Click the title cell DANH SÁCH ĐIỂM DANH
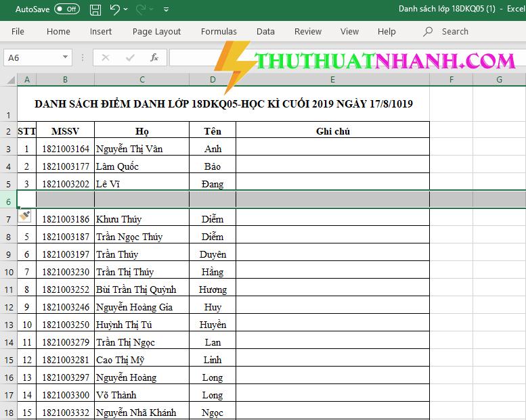Screen dimensions: 526x420 point(223,104)
